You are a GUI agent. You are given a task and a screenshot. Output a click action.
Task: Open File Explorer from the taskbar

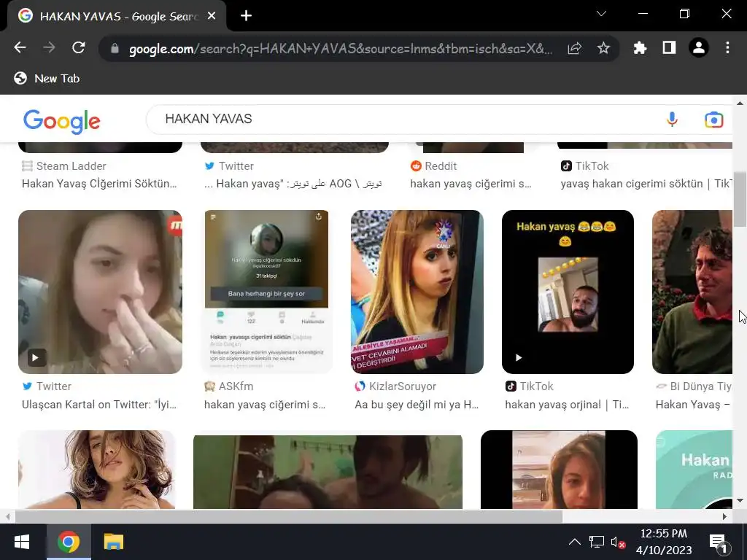coord(113,542)
